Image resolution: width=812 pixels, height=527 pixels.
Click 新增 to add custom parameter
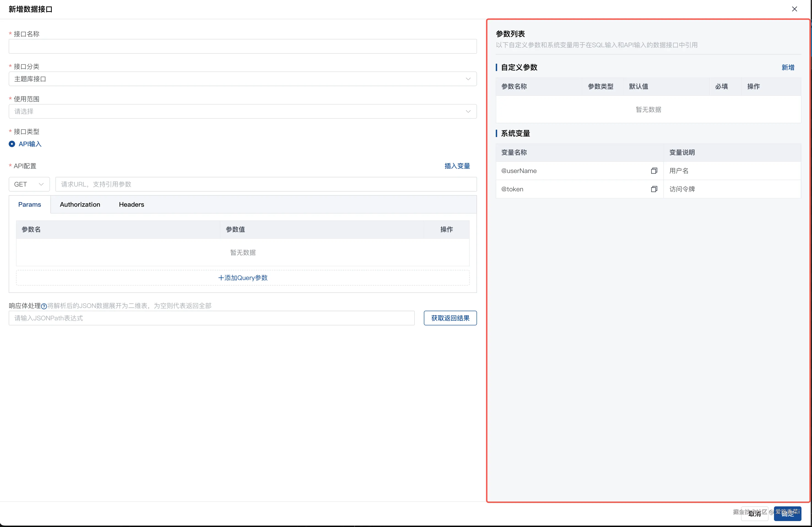[788, 68]
